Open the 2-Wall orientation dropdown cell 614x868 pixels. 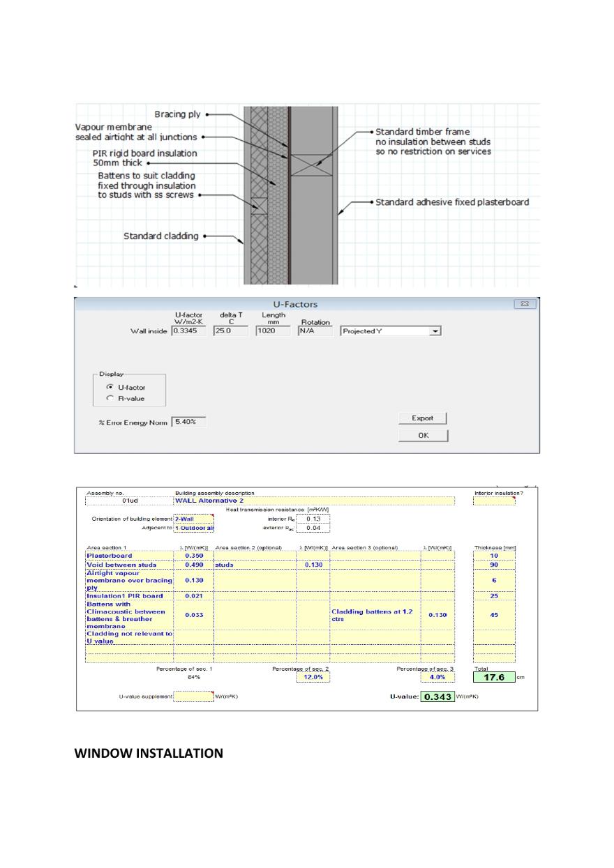[193, 519]
